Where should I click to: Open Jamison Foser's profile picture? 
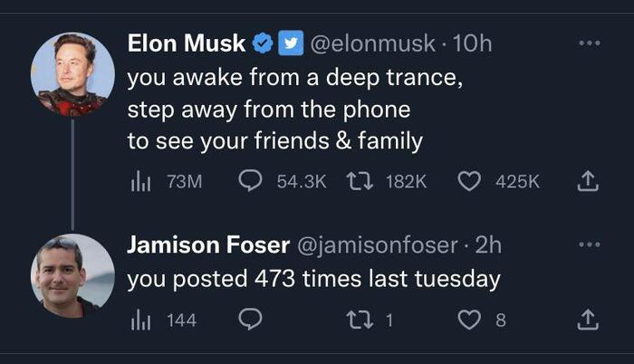(72, 275)
